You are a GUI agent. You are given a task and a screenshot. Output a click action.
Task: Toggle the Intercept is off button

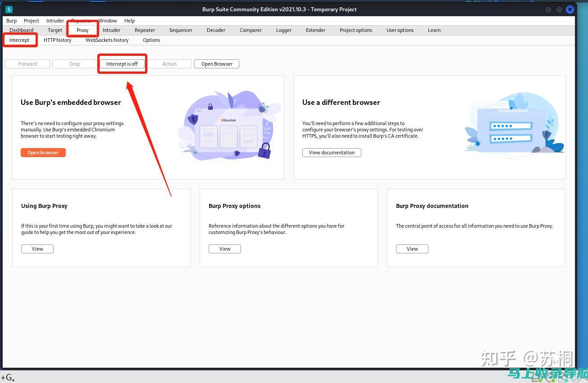pyautogui.click(x=122, y=64)
